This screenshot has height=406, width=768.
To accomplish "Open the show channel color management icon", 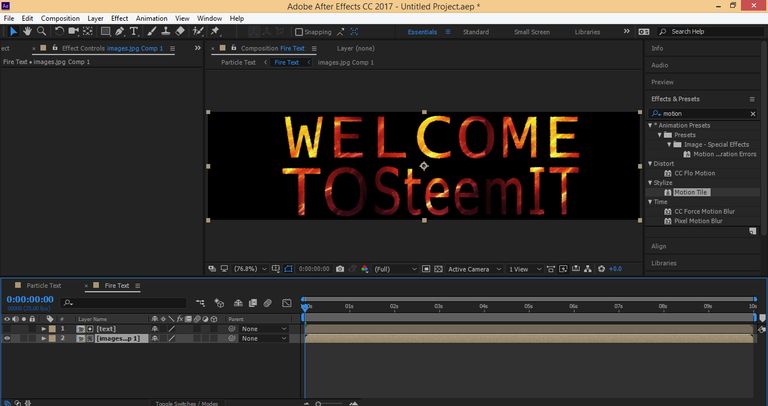I will coord(365,269).
